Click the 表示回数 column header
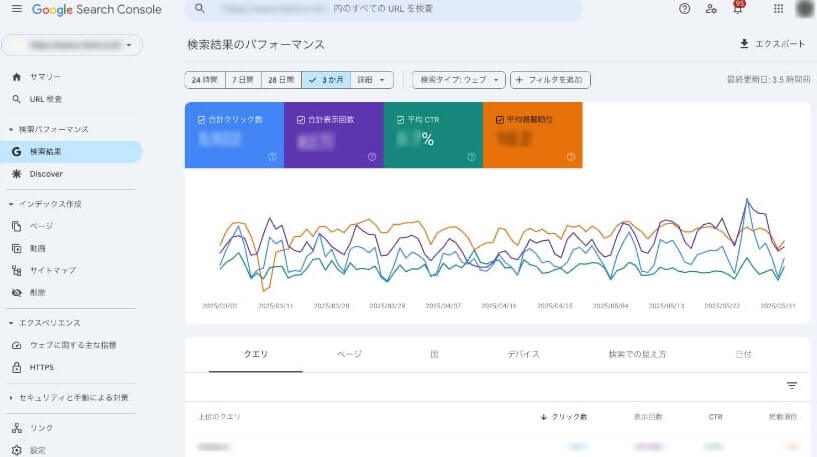 pos(648,417)
